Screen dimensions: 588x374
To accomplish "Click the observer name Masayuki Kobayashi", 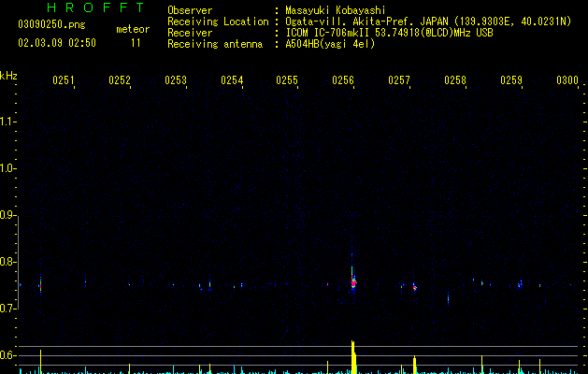I will coord(336,10).
